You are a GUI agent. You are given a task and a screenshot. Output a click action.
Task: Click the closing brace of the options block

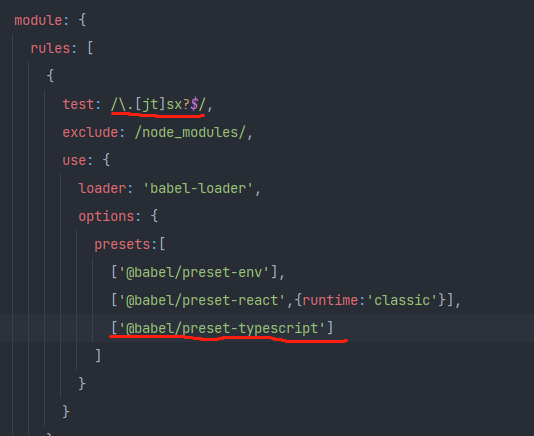pos(82,384)
